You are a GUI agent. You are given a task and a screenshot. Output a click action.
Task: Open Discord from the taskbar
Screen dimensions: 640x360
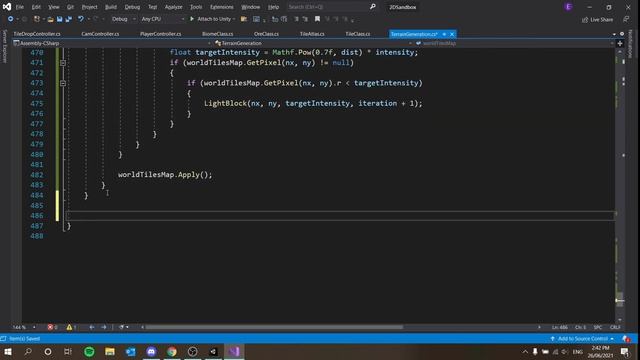point(151,351)
